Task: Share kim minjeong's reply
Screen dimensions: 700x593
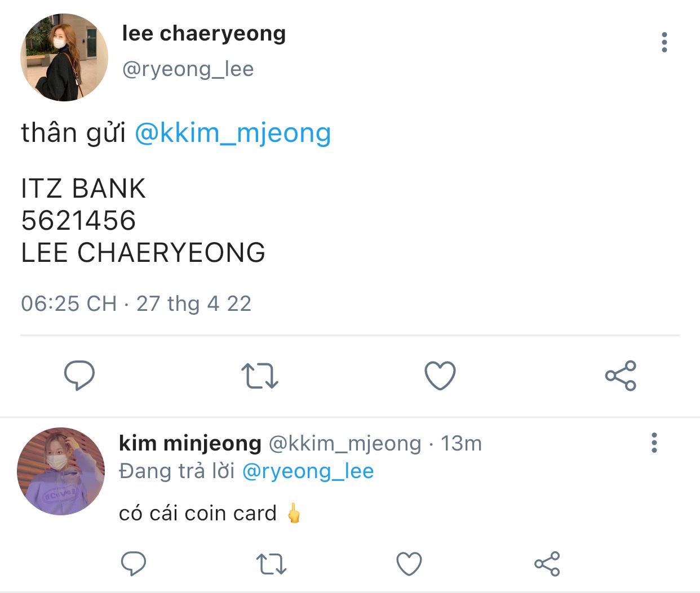Action: (547, 564)
